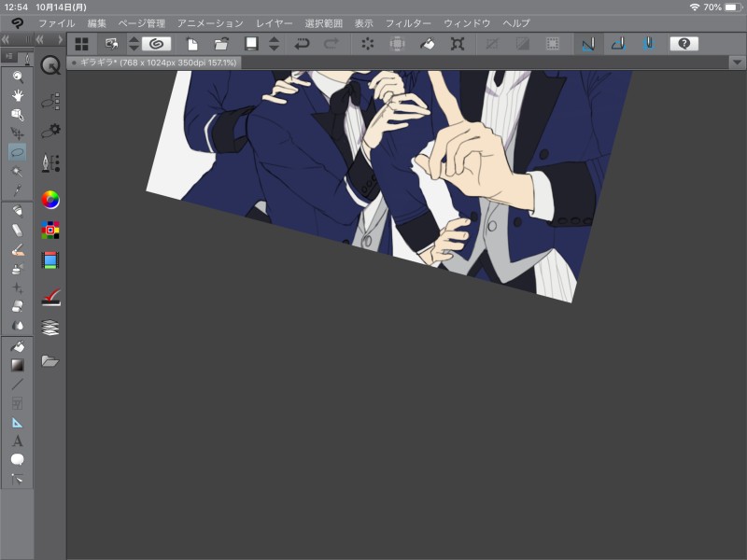
Task: Toggle show selection border
Action: click(x=552, y=44)
